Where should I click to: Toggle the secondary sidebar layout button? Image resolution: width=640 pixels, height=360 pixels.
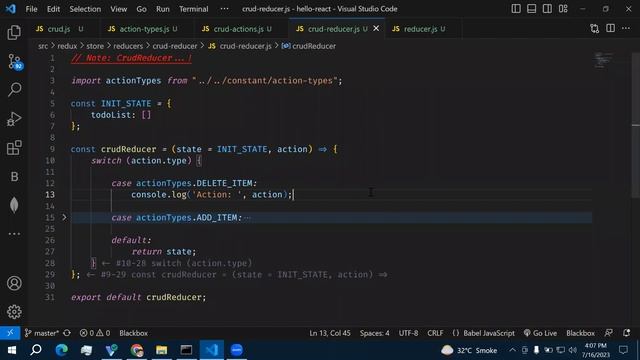(547, 9)
